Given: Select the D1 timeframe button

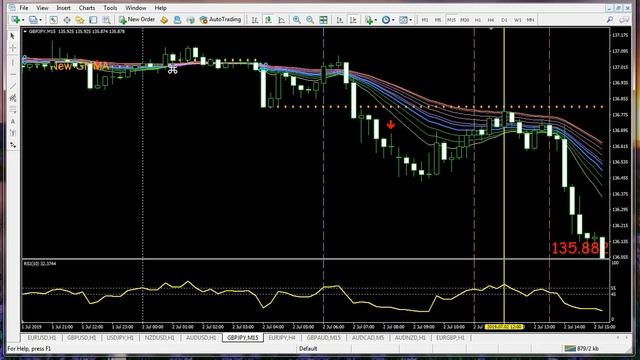Looking at the screenshot, I should 504,20.
